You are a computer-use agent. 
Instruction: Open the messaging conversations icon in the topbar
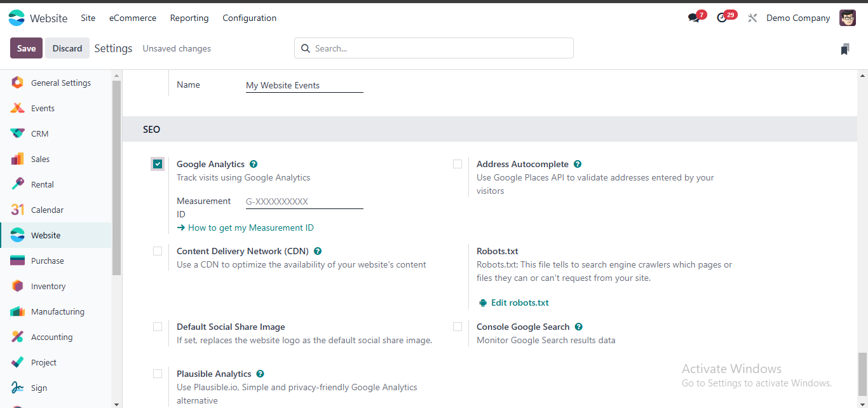tap(693, 17)
